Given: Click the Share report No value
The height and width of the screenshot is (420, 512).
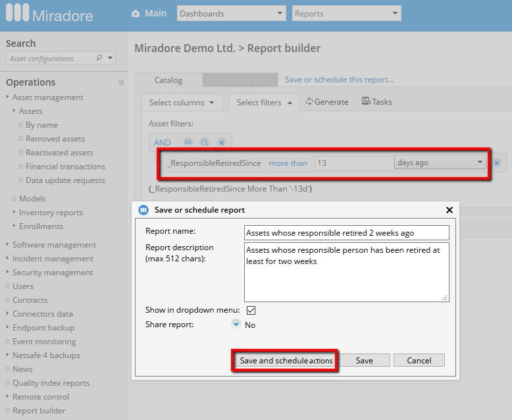Looking at the screenshot, I should 250,325.
